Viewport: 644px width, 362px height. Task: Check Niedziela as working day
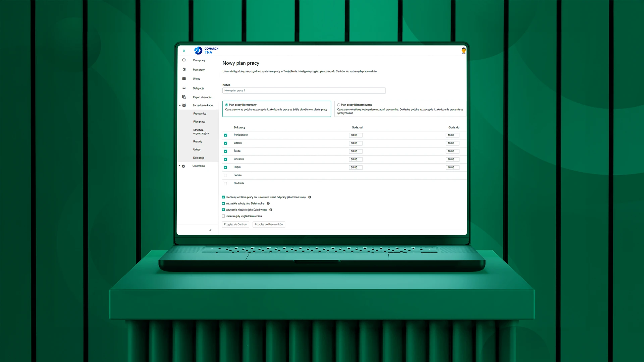point(225,183)
